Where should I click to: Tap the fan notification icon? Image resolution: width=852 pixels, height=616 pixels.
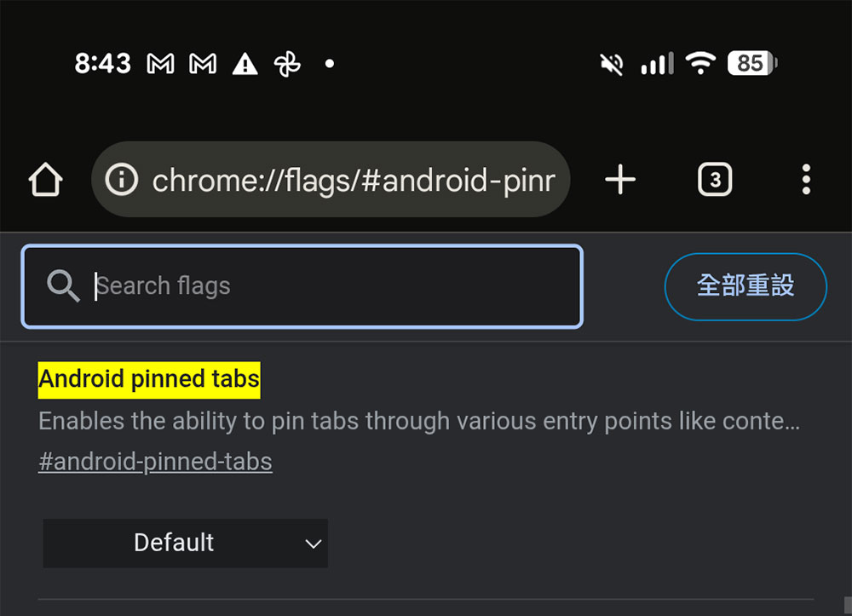pos(287,63)
